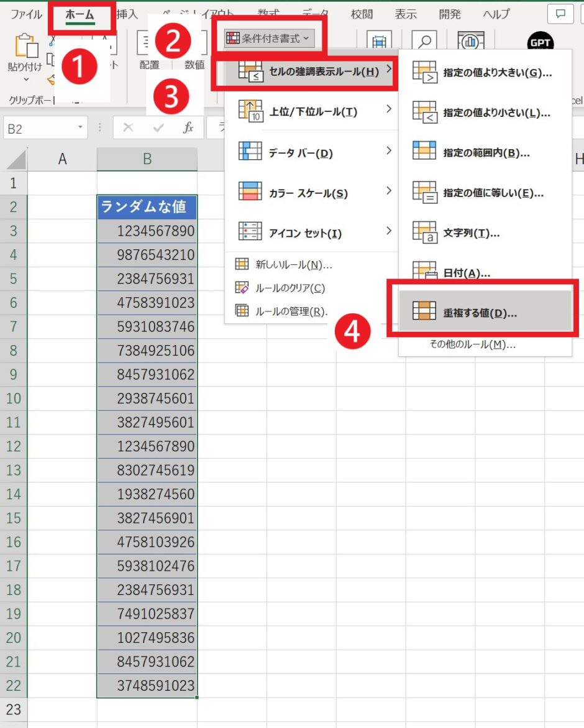Expand Color Scales (カラー スケール) submenu
Screen dimensions: 584x728
(311, 193)
